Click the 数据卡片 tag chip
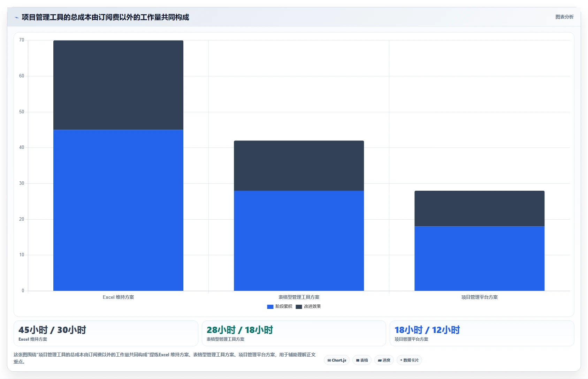Screen dimensions: 588x379 [x=409, y=360]
